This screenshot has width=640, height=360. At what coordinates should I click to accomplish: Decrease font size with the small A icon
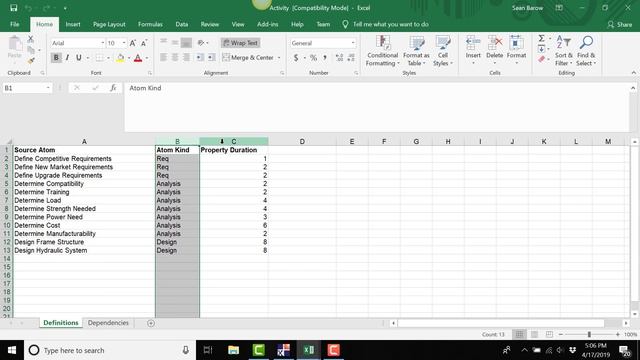click(144, 43)
